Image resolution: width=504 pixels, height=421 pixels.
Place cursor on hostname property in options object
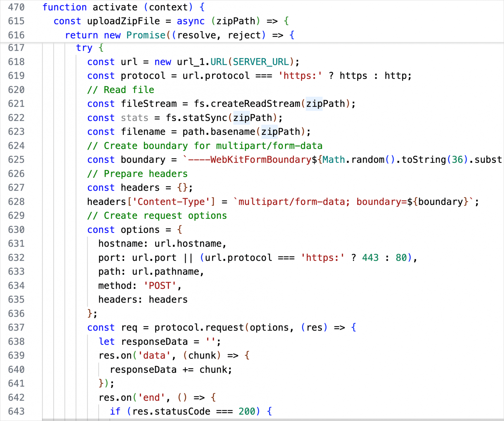[x=120, y=243]
